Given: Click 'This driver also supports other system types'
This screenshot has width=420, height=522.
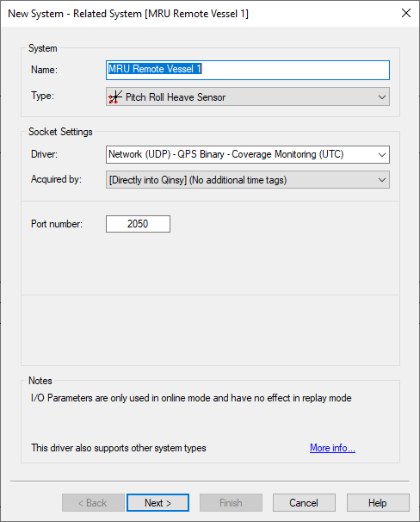Looking at the screenshot, I should tap(119, 448).
